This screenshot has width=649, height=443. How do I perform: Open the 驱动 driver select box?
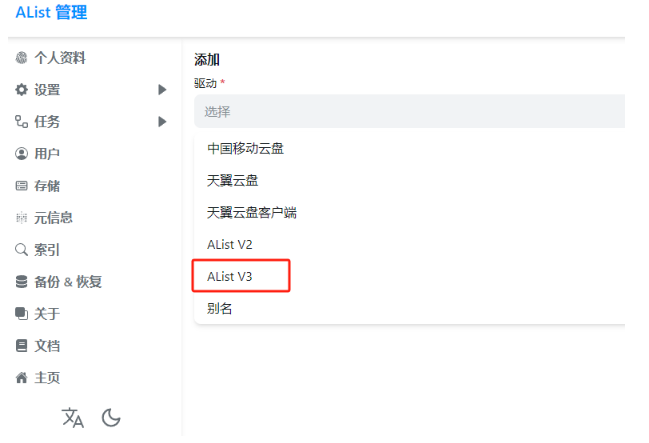[x=409, y=112]
